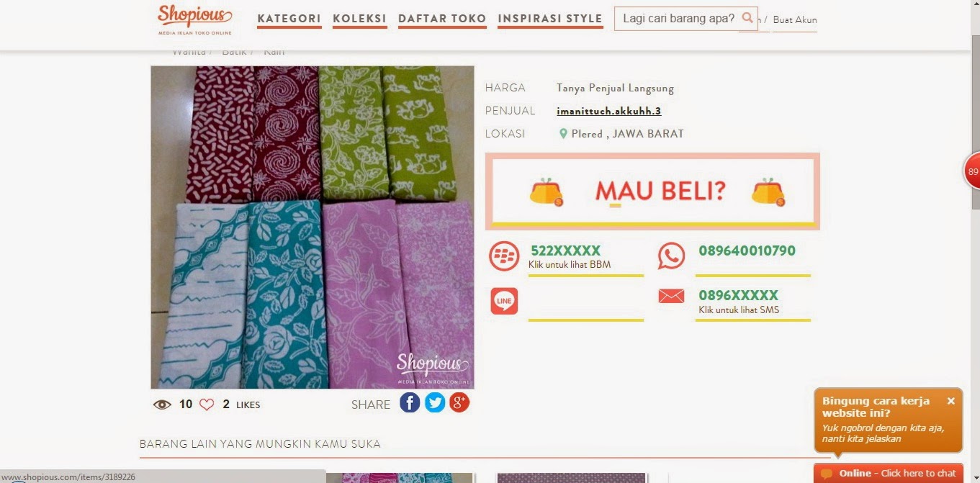This screenshot has height=483, width=980.
Task: Reveal the full SMS number 0896XXXXX
Action: tap(738, 296)
